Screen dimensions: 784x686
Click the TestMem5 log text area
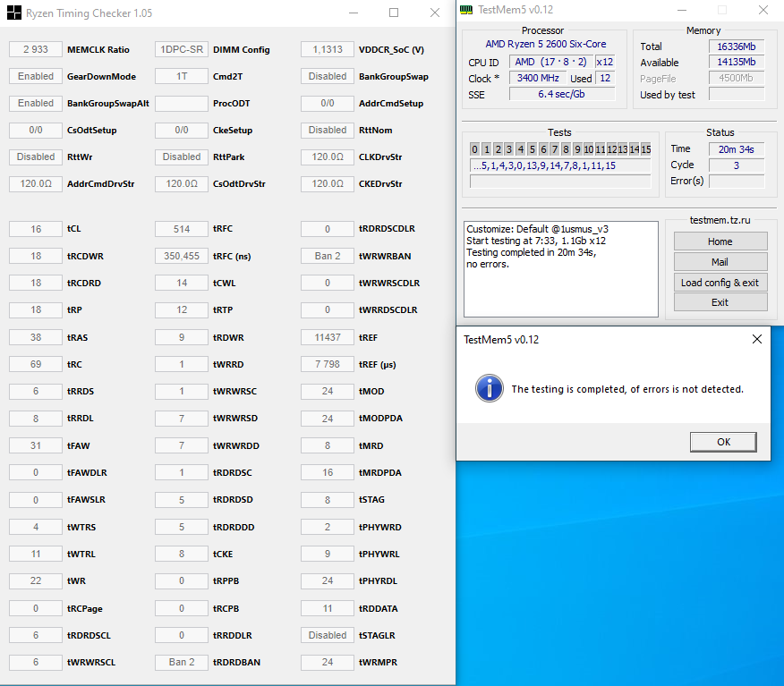[x=561, y=269]
